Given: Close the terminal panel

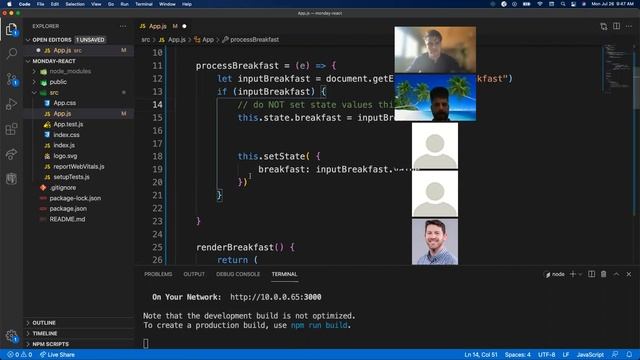Looking at the screenshot, I should (629, 274).
